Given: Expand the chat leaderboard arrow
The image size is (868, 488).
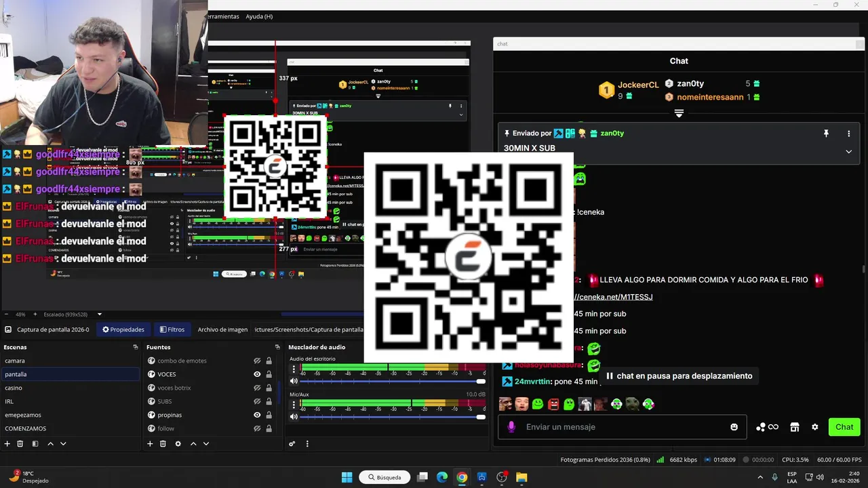Looking at the screenshot, I should (679, 113).
